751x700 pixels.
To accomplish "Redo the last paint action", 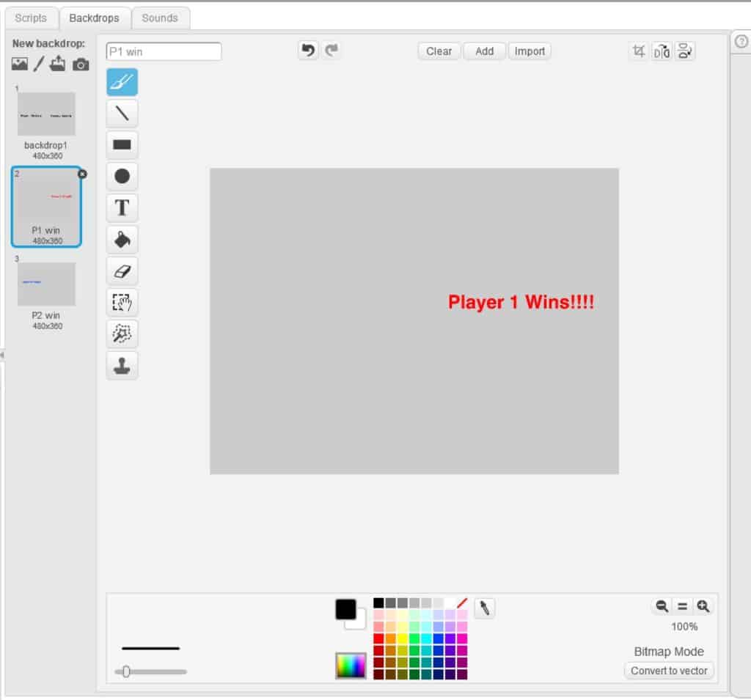I will [331, 50].
